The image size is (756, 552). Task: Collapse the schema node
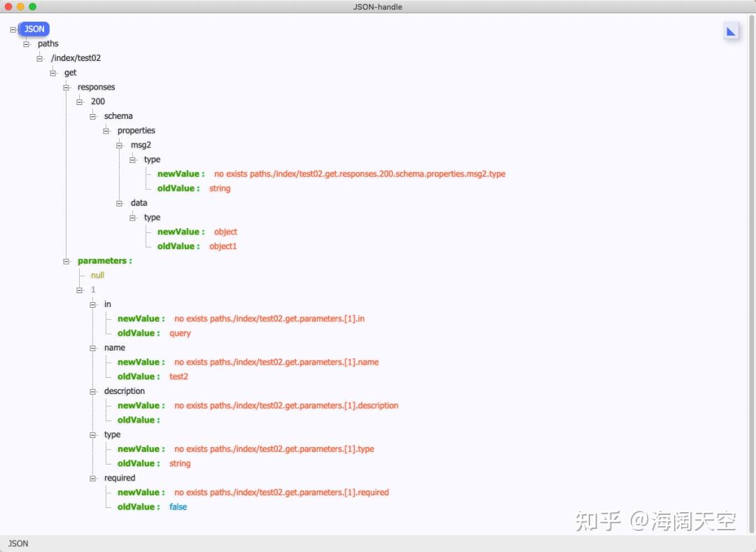click(x=92, y=116)
